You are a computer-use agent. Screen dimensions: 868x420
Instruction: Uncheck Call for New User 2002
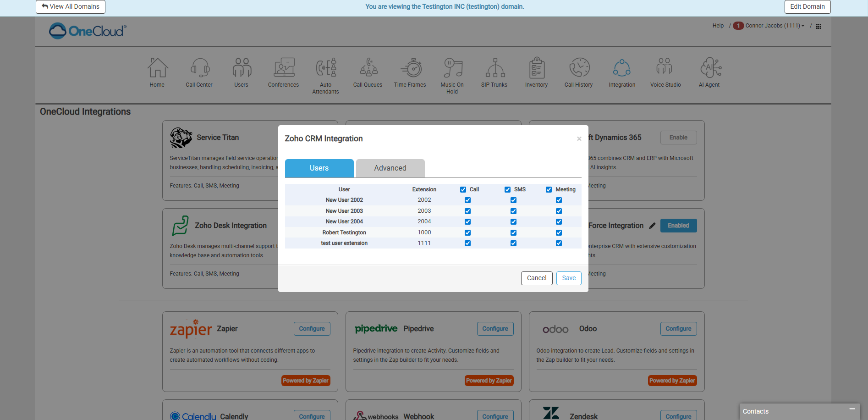point(467,200)
